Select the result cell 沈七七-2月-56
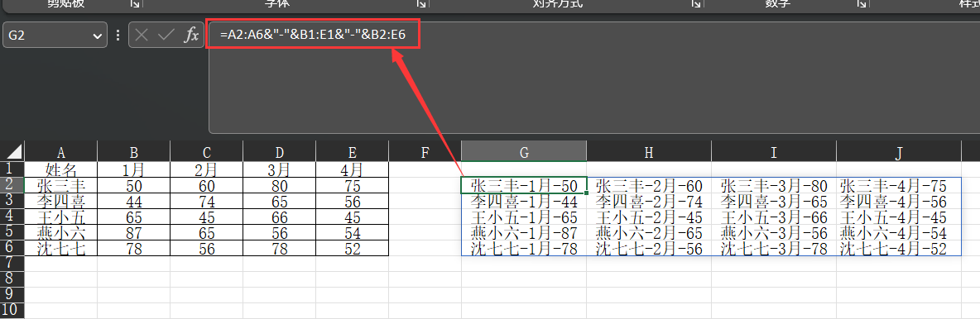The image size is (980, 319). (x=649, y=248)
